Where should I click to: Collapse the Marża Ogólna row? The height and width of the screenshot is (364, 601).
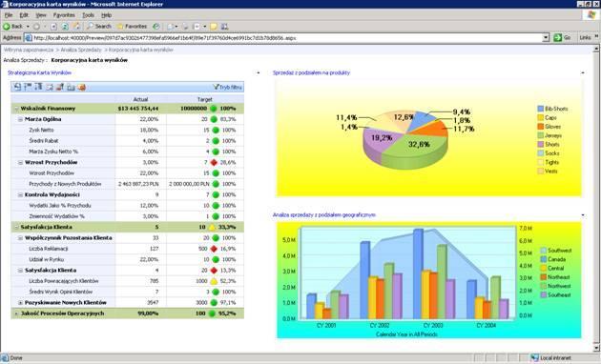pyautogui.click(x=20, y=119)
